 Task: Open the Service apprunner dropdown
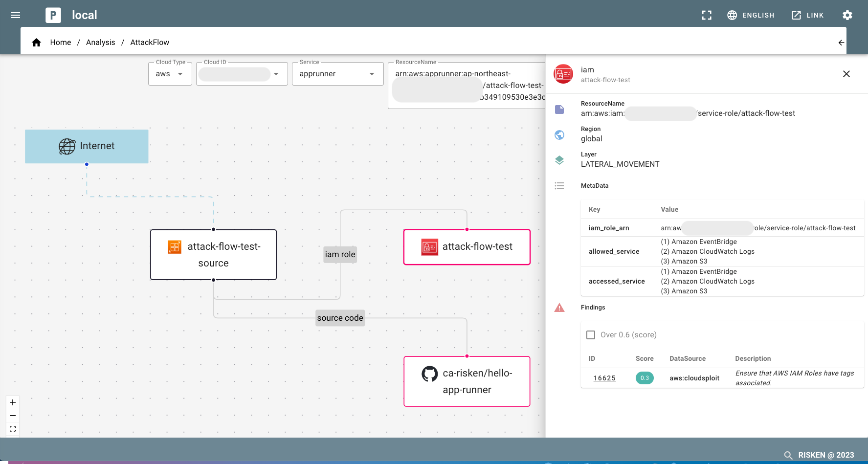[x=338, y=74]
